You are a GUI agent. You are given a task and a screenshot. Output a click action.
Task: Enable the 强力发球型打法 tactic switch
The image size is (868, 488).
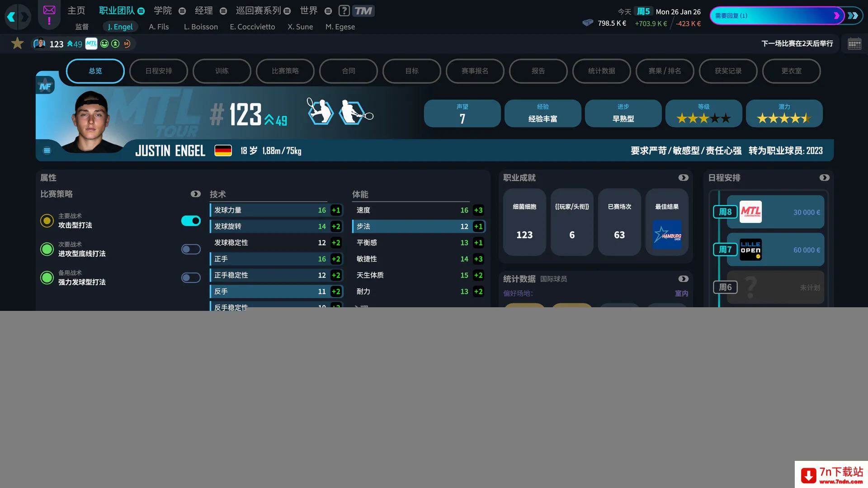pyautogui.click(x=191, y=277)
